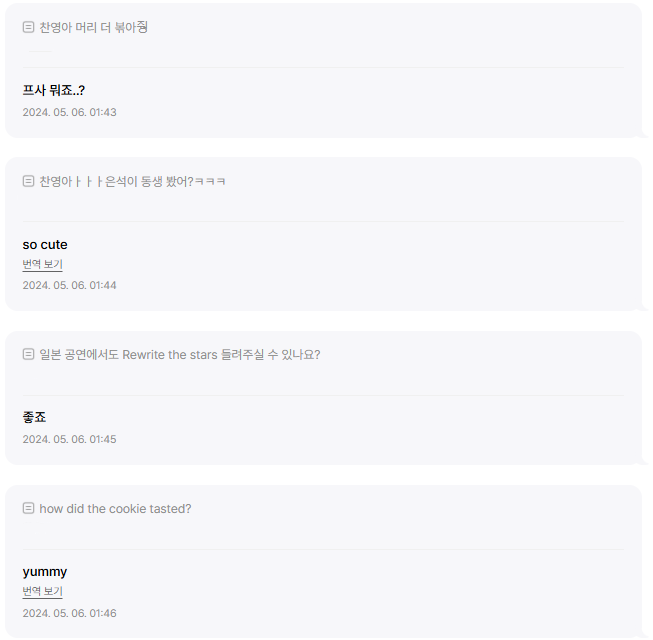Click the timestamp 2024. 05. 06. 01:44

pos(70,286)
